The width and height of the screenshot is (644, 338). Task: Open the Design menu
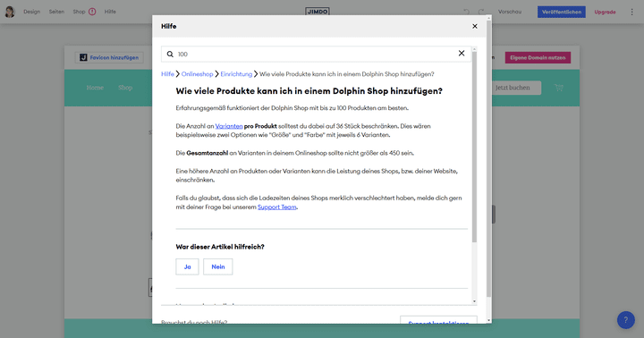click(x=31, y=12)
